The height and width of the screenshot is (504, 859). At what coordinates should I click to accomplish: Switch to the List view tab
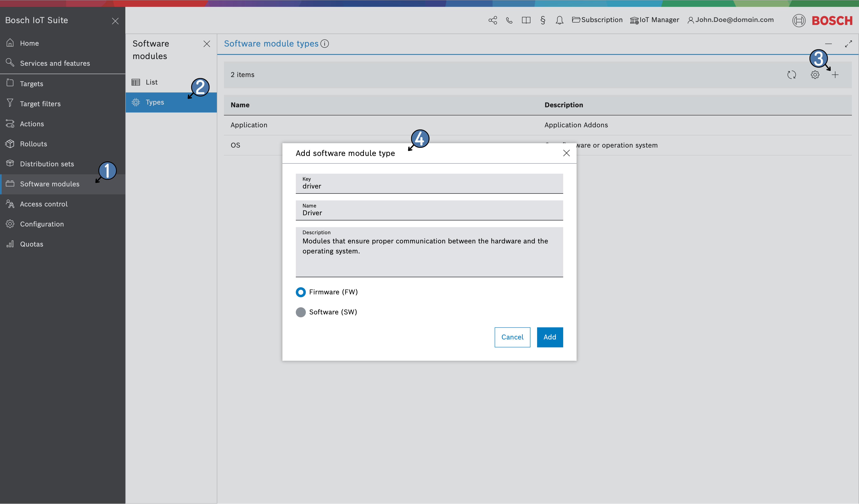click(x=152, y=82)
